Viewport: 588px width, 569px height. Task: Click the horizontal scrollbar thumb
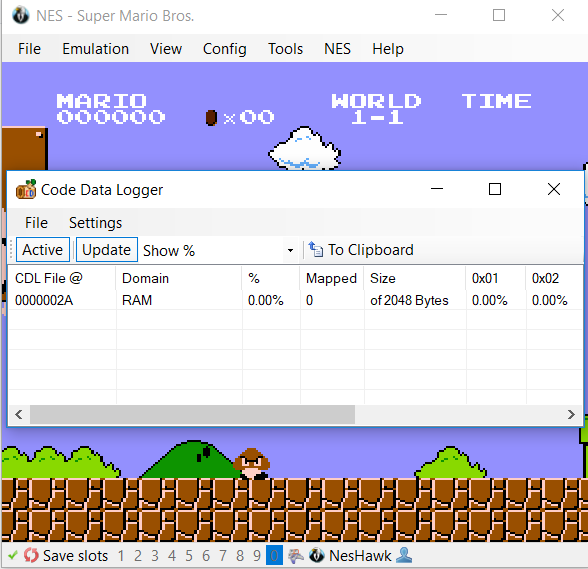click(x=192, y=414)
